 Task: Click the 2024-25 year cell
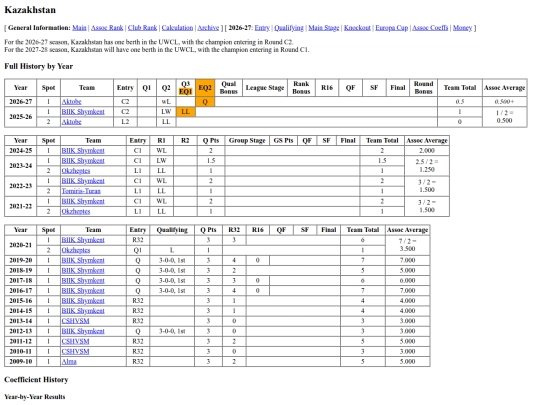click(x=21, y=151)
